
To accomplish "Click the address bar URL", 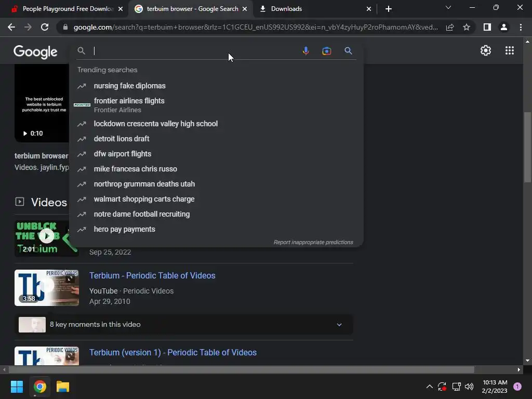I will [x=256, y=27].
